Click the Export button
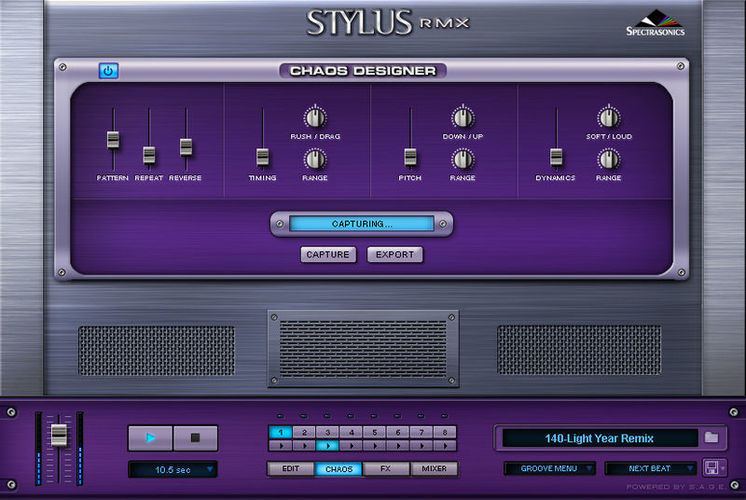The image size is (746, 500). [x=395, y=255]
